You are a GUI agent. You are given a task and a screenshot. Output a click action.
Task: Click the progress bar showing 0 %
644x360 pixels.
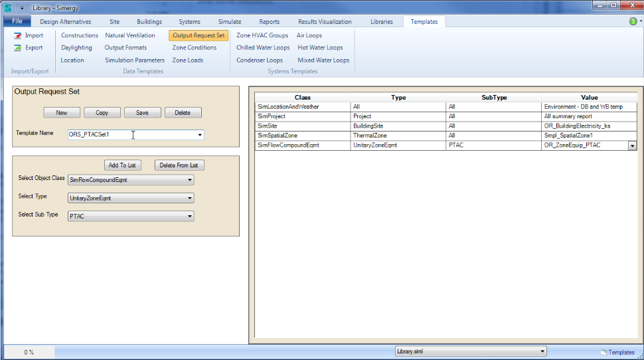pyautogui.click(x=29, y=352)
